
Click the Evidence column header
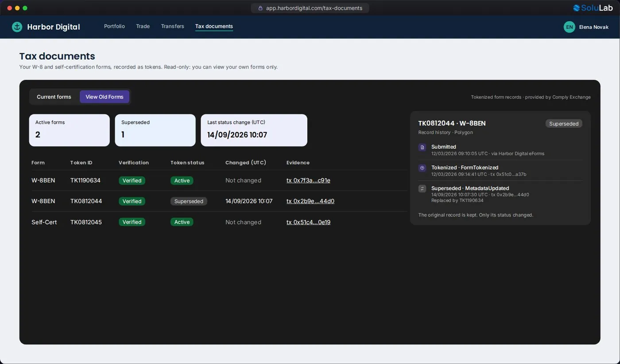298,163
